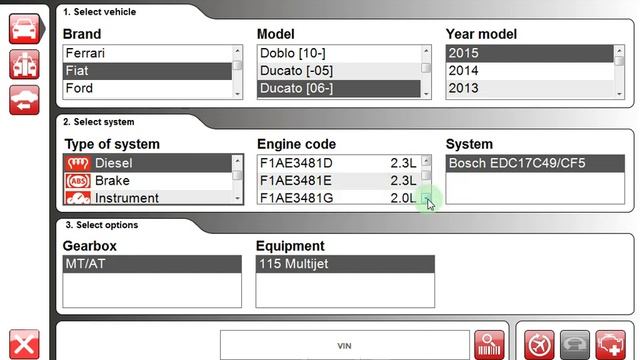This screenshot has width=640, height=360.
Task: Click Brand list scrollbar thumb
Action: tap(237, 65)
